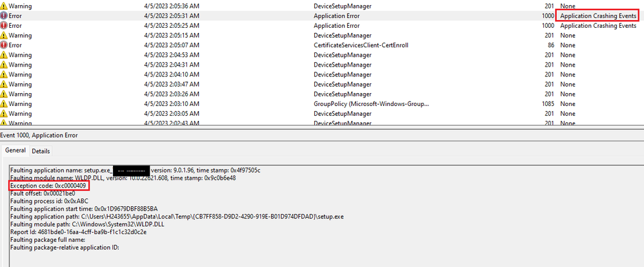The height and width of the screenshot is (267, 644).
Task: Select the timestamp 4/5/2023 2:03:10 AM
Action: pyautogui.click(x=172, y=103)
